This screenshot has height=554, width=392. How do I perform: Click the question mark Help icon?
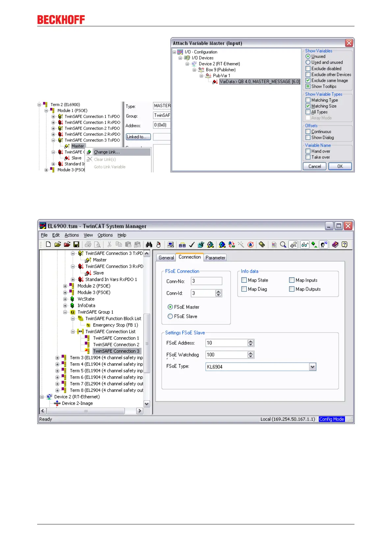[x=345, y=244]
